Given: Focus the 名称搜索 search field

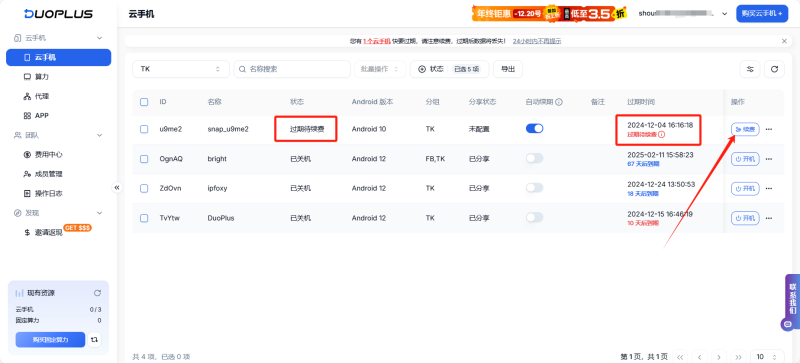Looking at the screenshot, I should click(x=292, y=69).
